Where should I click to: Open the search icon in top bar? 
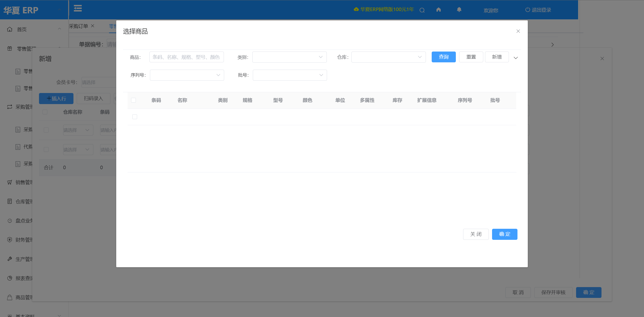pyautogui.click(x=422, y=10)
